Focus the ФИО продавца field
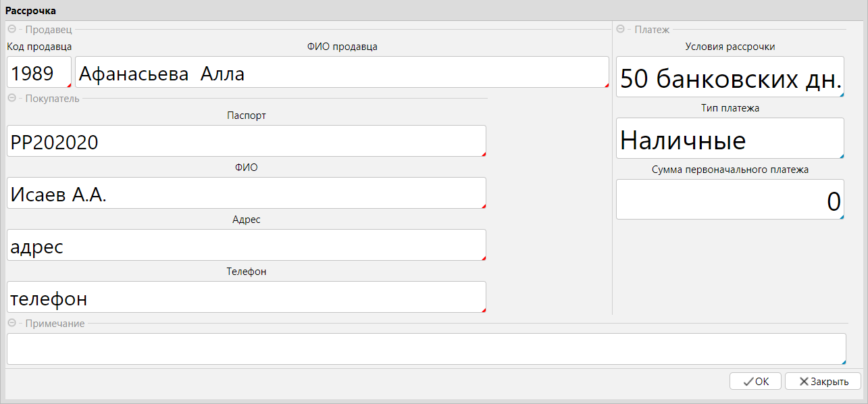Viewport: 868px width, 404px height. pos(342,73)
